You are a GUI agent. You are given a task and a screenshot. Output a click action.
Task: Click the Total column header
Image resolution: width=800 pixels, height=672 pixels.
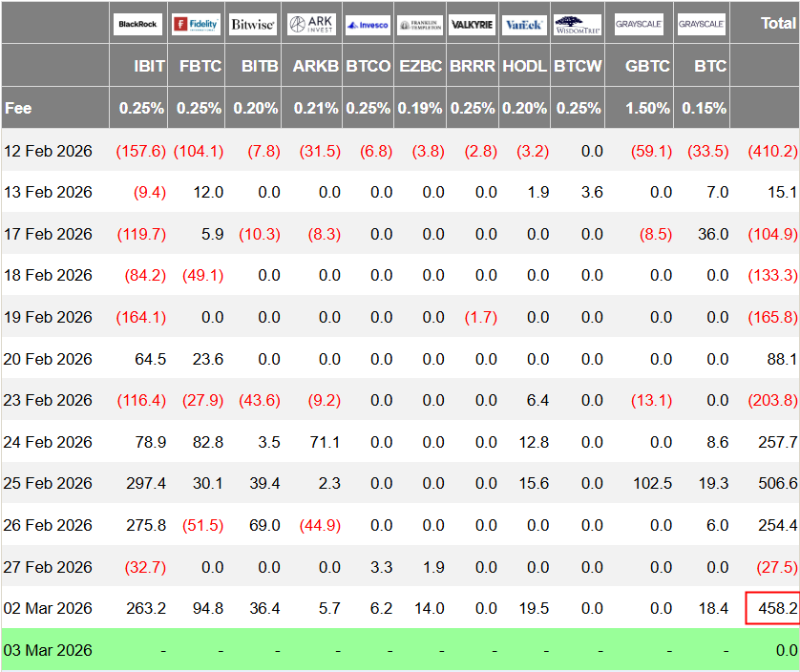click(778, 23)
